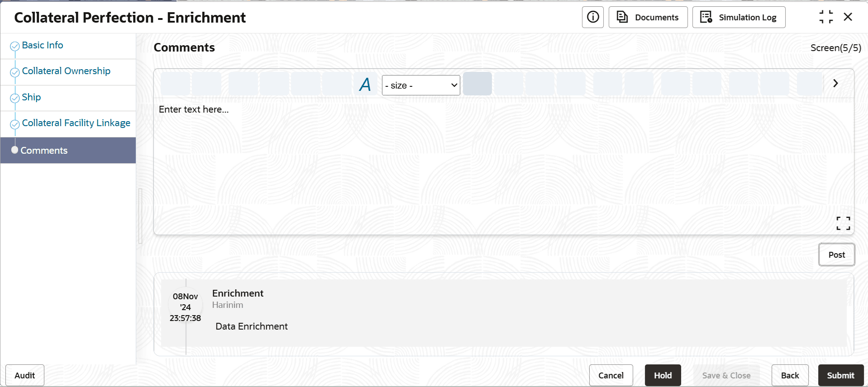Expand more toolbar options with chevron arrow
868x387 pixels.
tap(835, 83)
